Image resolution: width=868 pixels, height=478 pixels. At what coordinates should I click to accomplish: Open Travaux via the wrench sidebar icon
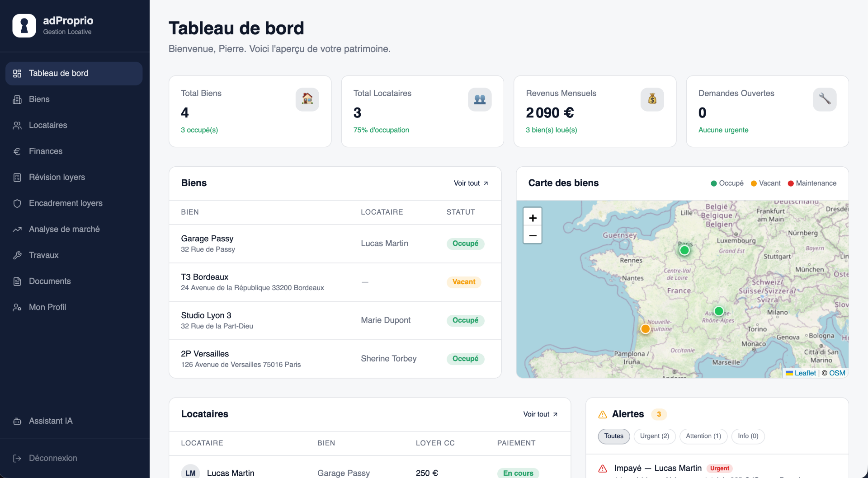click(17, 255)
